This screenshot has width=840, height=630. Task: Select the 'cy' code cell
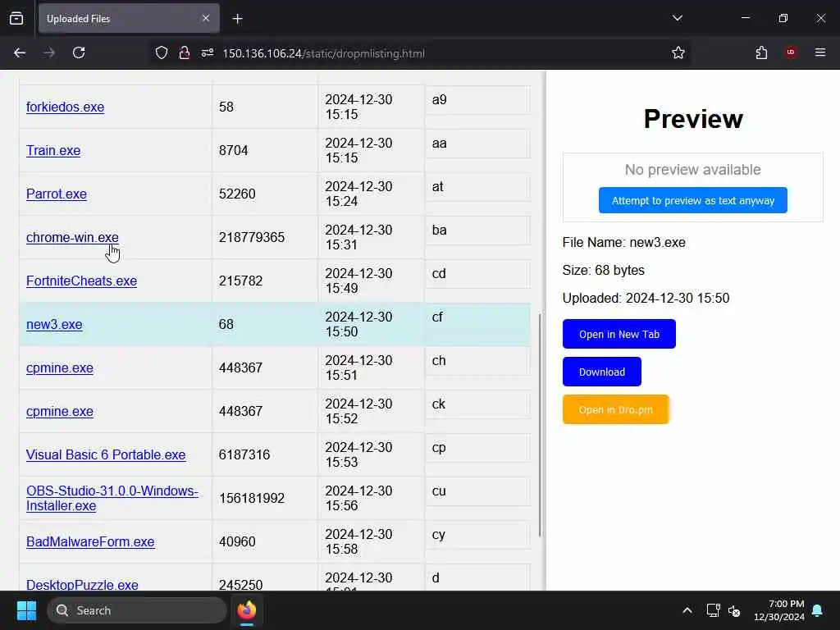tap(477, 535)
